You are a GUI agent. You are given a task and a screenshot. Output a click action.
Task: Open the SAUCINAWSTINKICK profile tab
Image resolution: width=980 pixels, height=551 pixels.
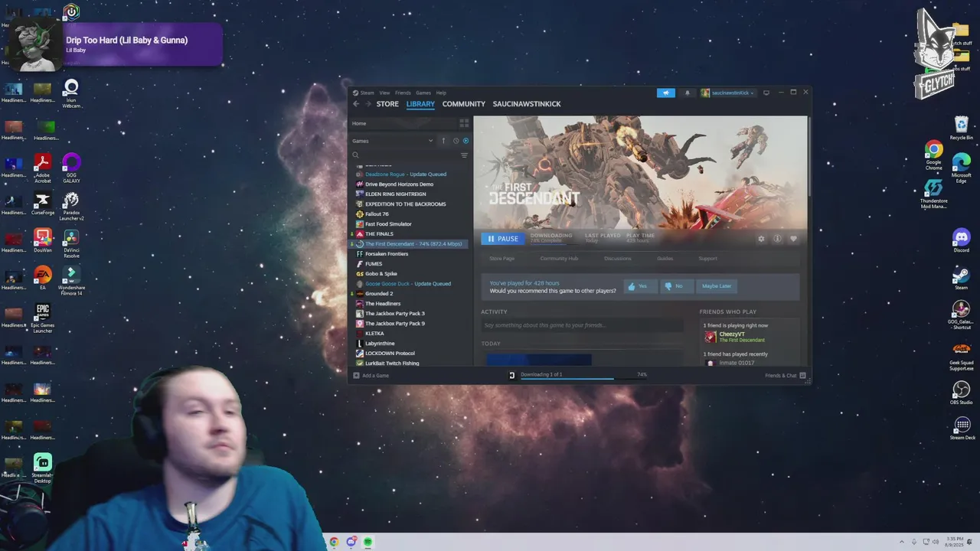(x=527, y=104)
